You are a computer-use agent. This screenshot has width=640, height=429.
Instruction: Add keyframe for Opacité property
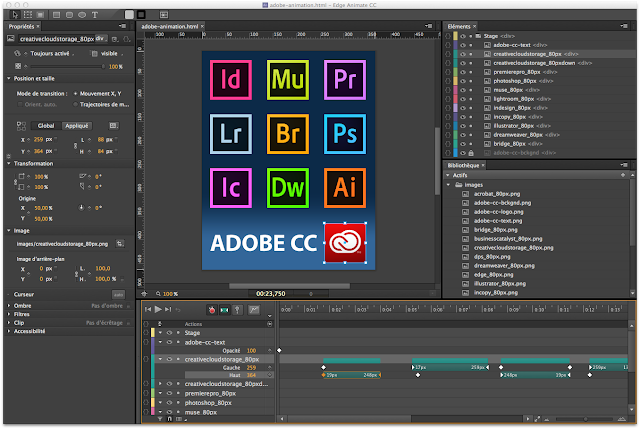click(270, 351)
